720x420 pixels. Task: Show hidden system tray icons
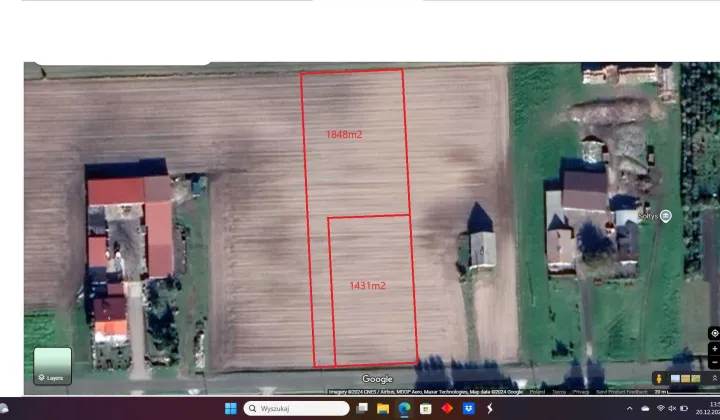pyautogui.click(x=630, y=408)
